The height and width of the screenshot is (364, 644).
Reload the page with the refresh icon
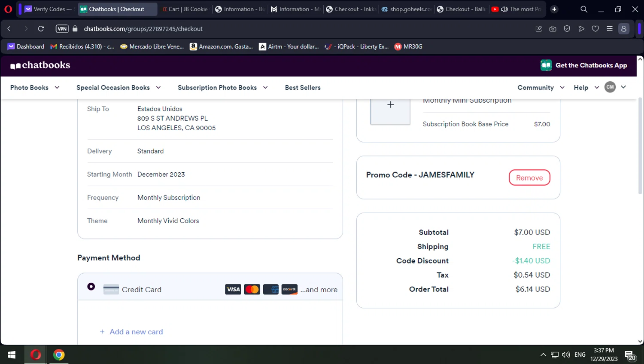[41, 29]
